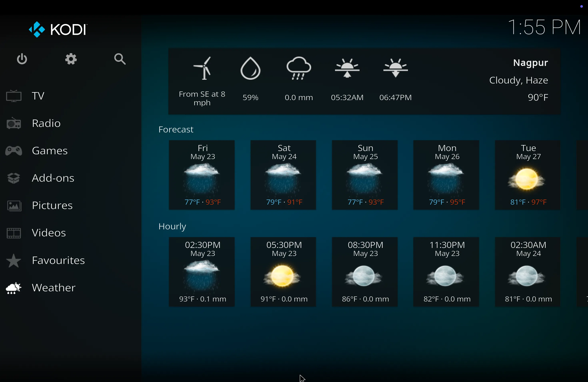Image resolution: width=588 pixels, height=382 pixels.
Task: Click the 1:55 PM clock
Action: [544, 27]
